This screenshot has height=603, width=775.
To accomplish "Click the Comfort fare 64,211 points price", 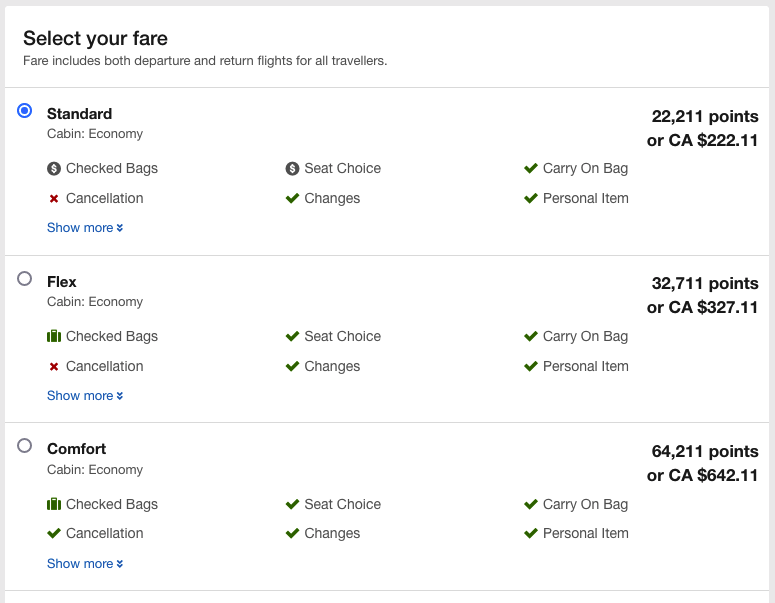I will click(x=704, y=452).
